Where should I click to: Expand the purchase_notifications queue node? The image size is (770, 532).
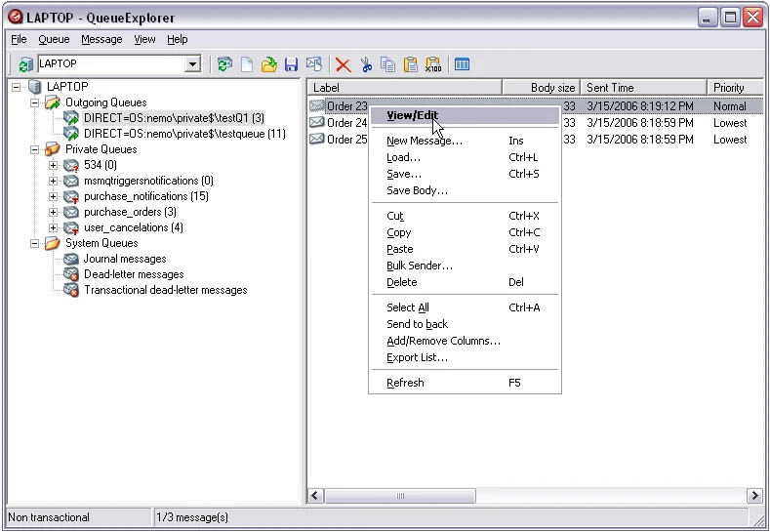coord(53,196)
